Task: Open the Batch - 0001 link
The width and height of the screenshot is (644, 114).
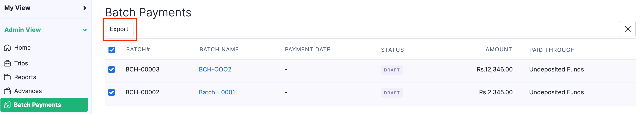Action: [217, 92]
